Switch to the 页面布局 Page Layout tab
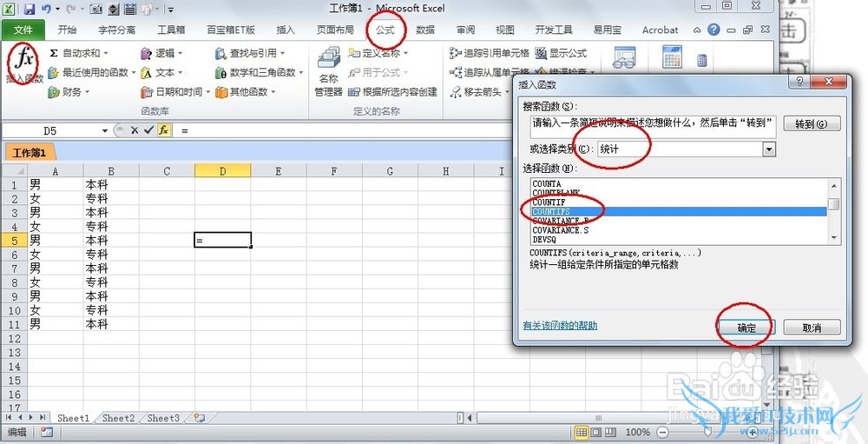 [x=335, y=30]
